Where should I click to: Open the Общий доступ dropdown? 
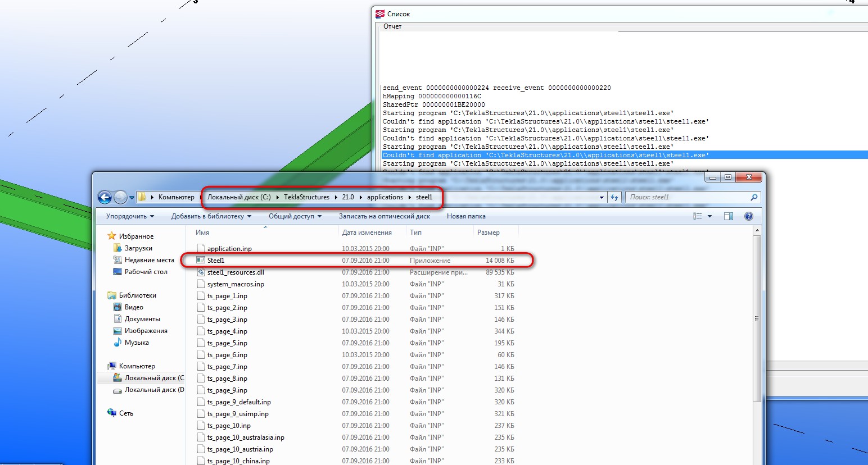295,216
